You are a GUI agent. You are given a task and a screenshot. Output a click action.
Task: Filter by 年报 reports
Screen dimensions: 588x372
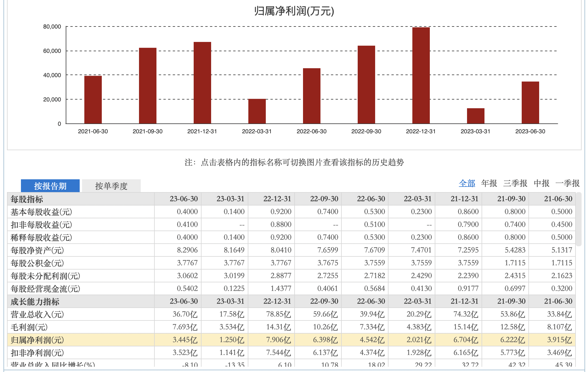click(x=489, y=183)
